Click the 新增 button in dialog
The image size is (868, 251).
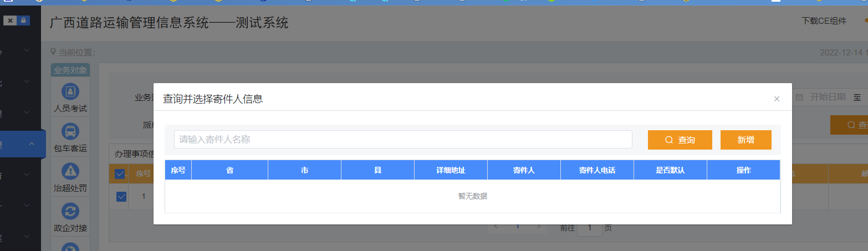746,140
